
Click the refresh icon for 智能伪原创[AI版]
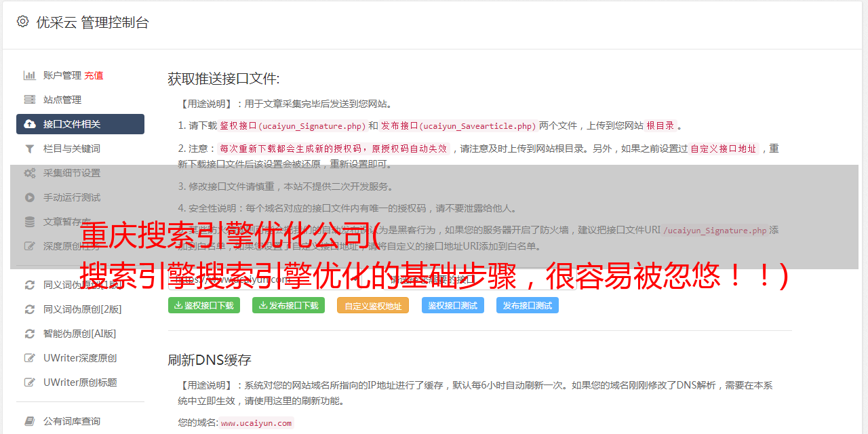click(x=30, y=334)
